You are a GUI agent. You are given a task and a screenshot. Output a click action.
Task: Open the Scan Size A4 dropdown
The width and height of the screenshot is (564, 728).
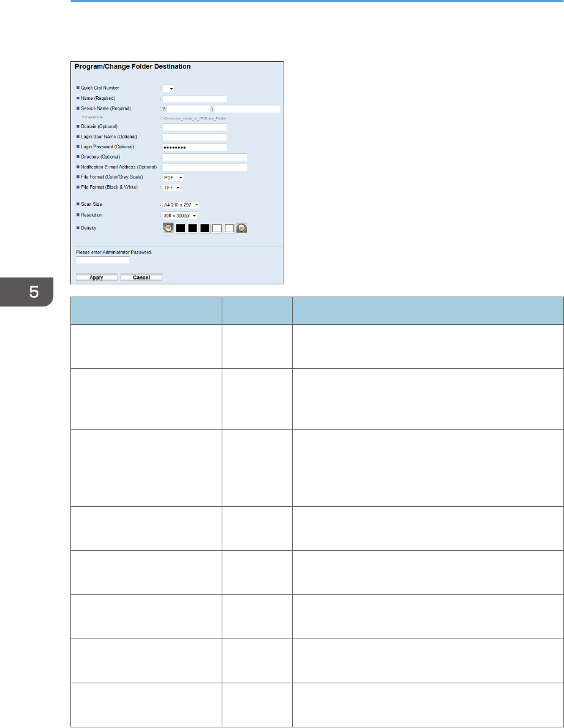181,205
